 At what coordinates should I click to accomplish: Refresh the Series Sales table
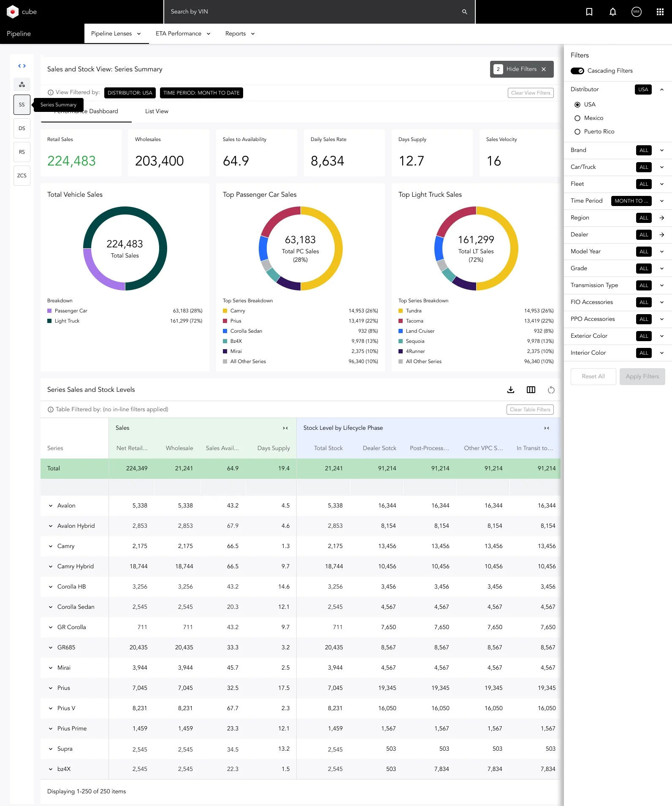coord(551,390)
